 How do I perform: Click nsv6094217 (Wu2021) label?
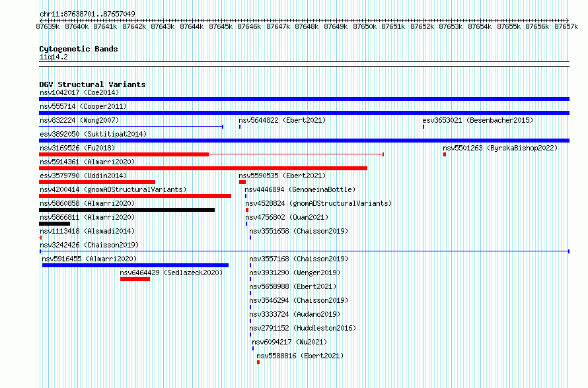click(x=289, y=342)
